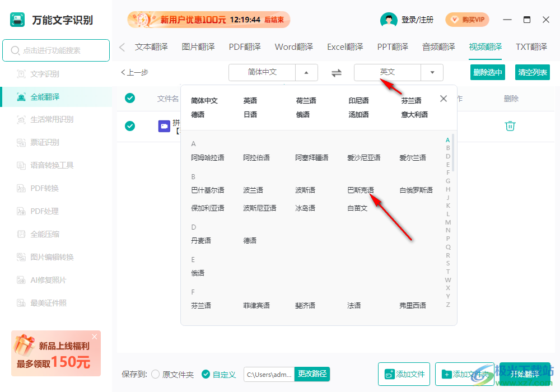This screenshot has width=560, height=392.
Task: Open 最美证件照 sidebar item
Action: click(x=41, y=303)
